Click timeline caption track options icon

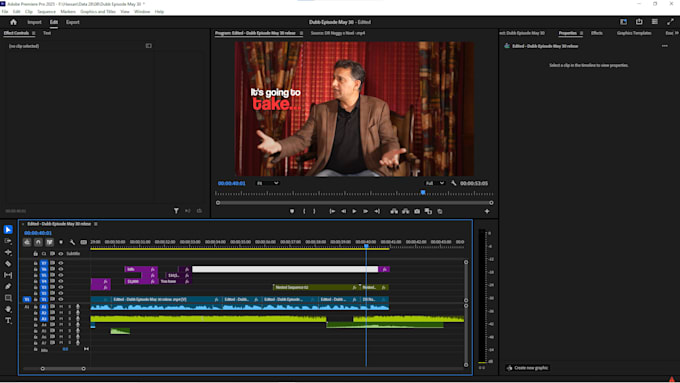(x=84, y=242)
